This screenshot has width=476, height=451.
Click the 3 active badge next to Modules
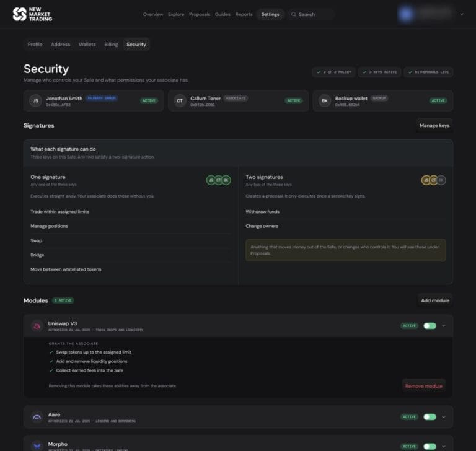[x=63, y=300]
